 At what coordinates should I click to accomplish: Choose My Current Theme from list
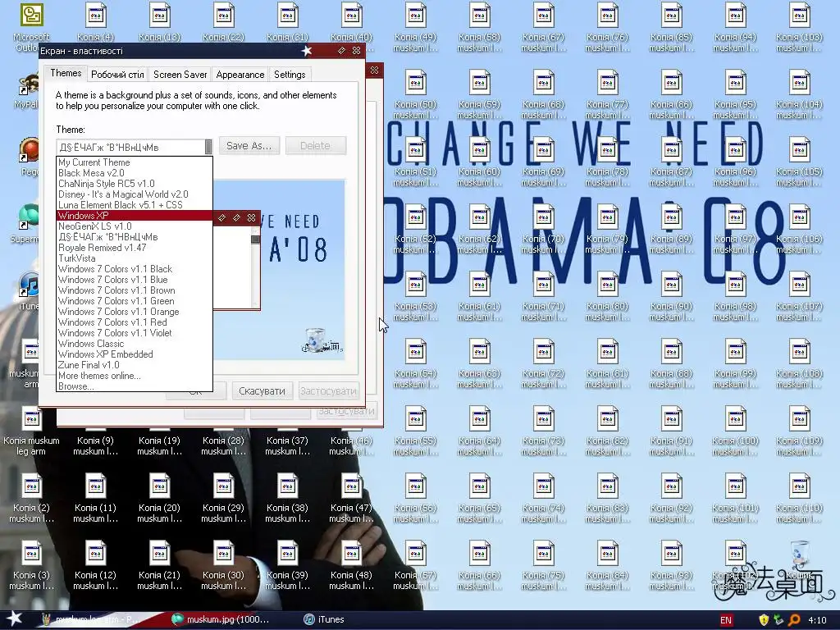pyautogui.click(x=135, y=162)
